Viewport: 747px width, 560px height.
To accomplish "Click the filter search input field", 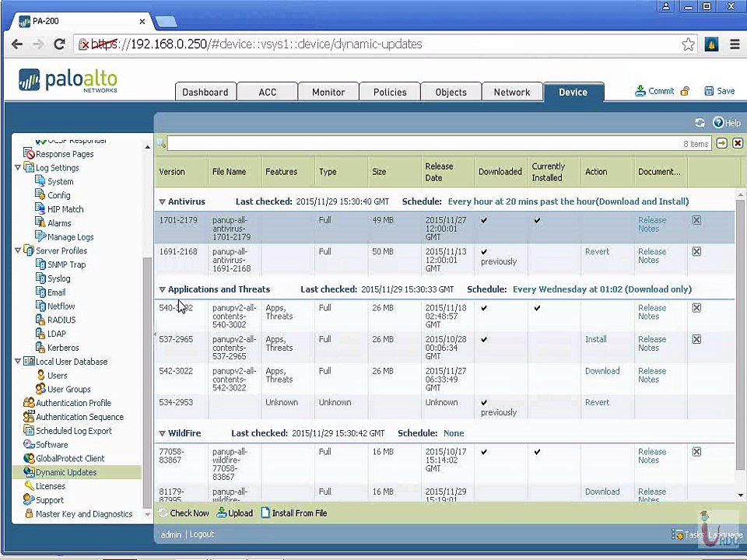I will tap(439, 143).
